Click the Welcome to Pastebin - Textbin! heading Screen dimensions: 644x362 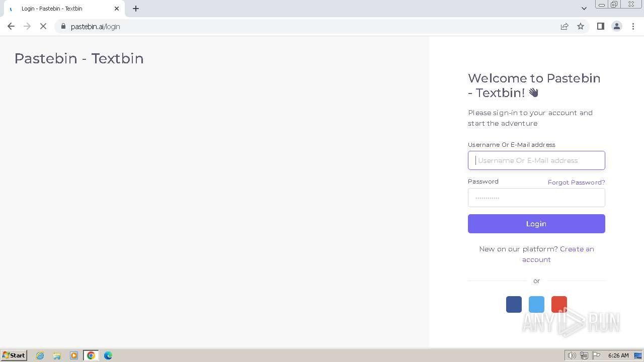[534, 85]
